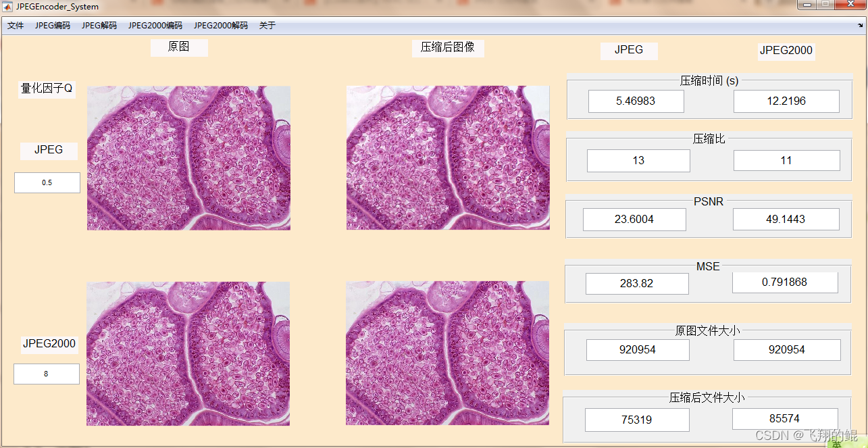Click the JPEG label above 0.5 field
Image resolution: width=868 pixels, height=448 pixels.
pos(49,150)
